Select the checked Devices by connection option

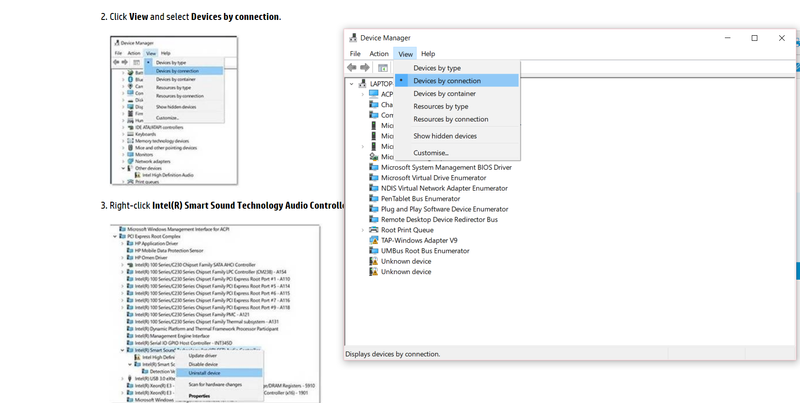click(457, 81)
